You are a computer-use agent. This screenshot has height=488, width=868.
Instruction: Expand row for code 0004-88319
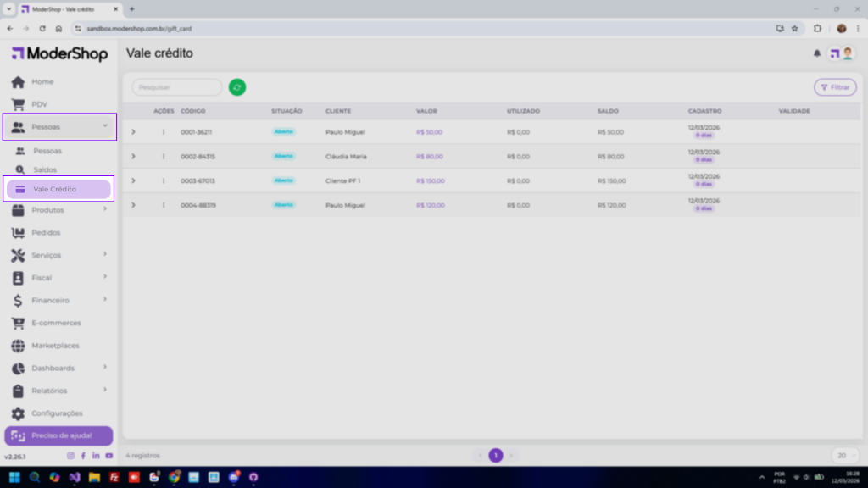pos(133,205)
